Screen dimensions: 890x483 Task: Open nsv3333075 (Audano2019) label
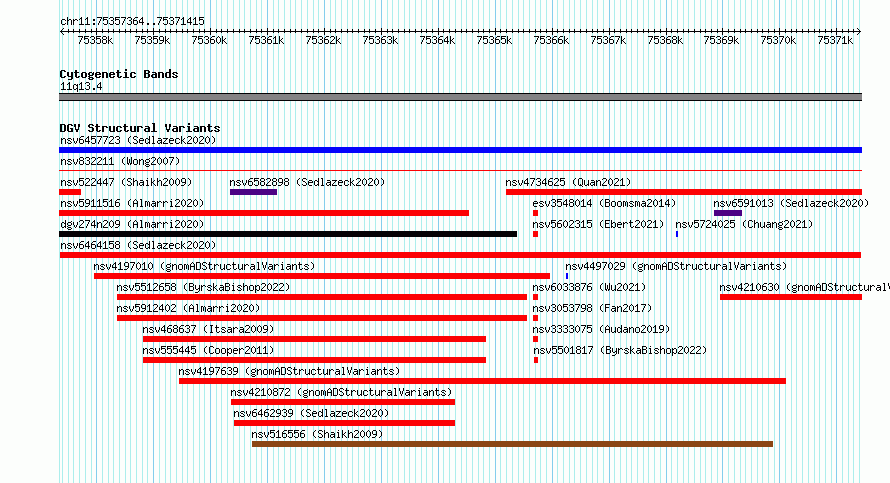(x=601, y=329)
